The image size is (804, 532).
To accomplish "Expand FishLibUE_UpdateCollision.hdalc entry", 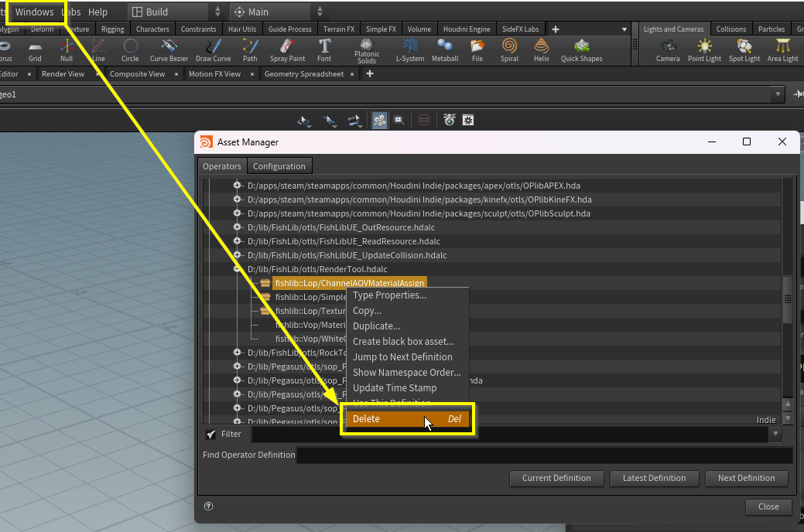I will coord(237,254).
